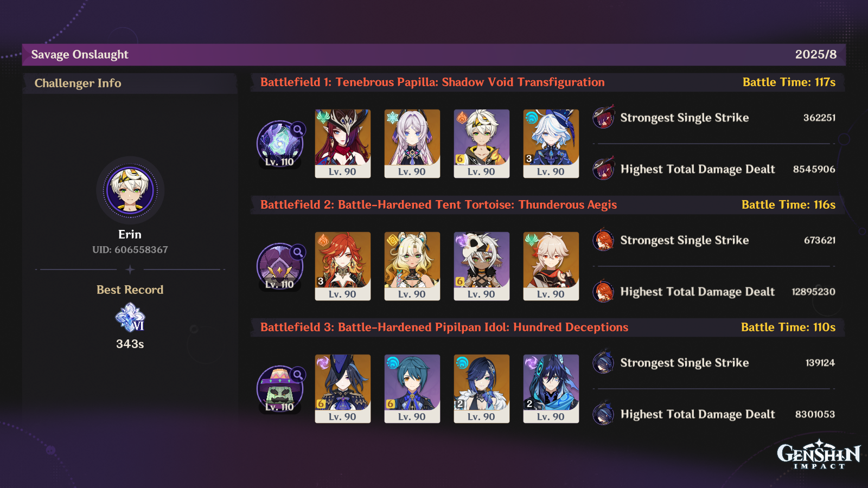Inspect the Tent Tortoise boss icon
Image resolution: width=868 pixels, height=488 pixels.
[x=280, y=266]
